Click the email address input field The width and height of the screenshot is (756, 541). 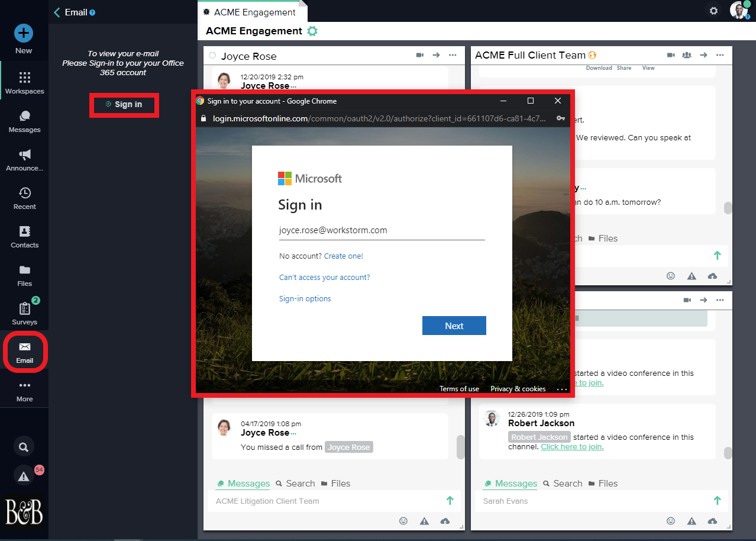[x=382, y=231]
